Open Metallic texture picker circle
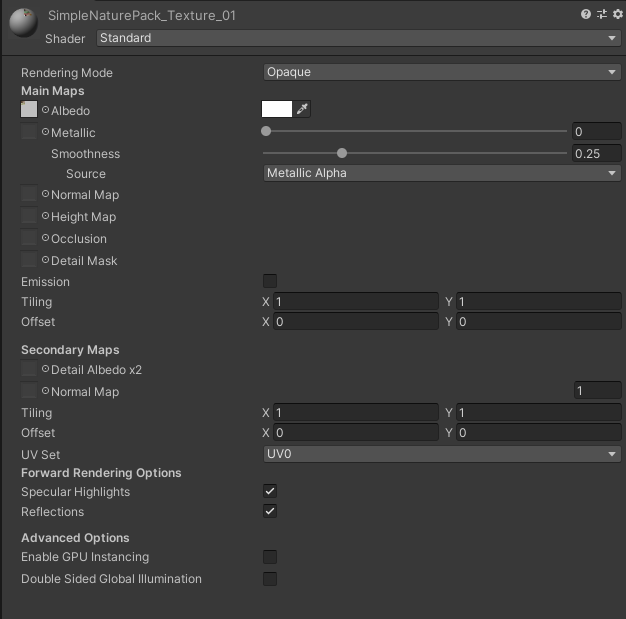 tap(45, 131)
